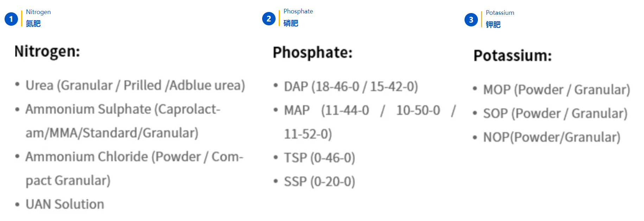Image resolution: width=644 pixels, height=221 pixels.
Task: Select the SSP (0-20-0) list item
Action: pyautogui.click(x=320, y=182)
